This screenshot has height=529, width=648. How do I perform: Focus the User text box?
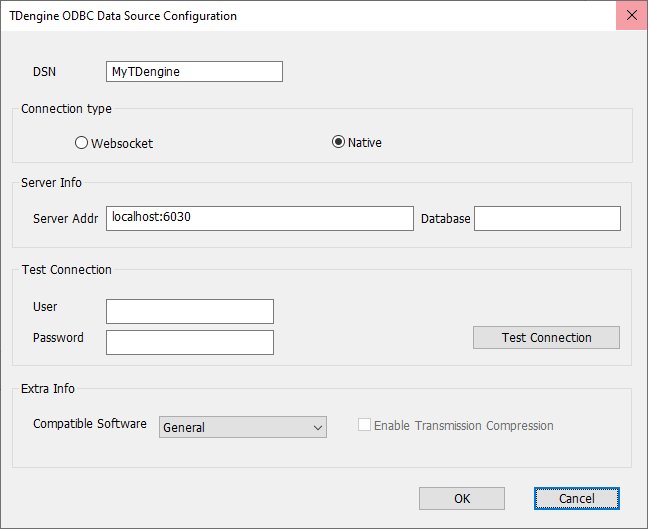[190, 312]
